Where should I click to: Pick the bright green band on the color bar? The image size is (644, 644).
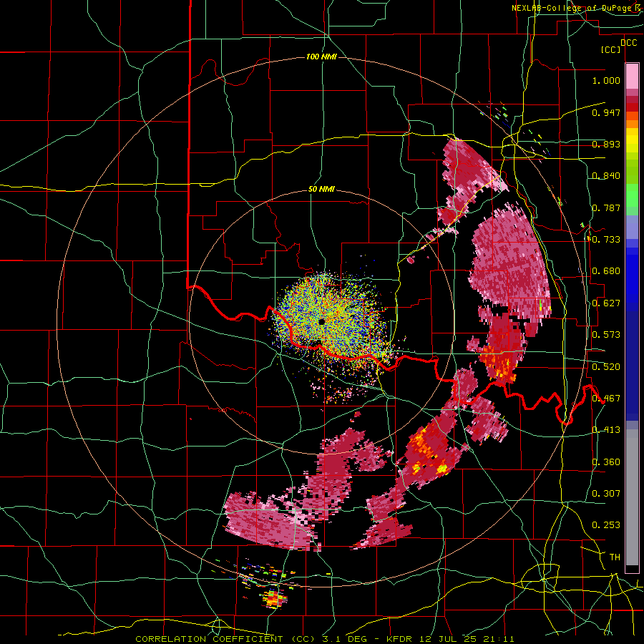point(632,195)
